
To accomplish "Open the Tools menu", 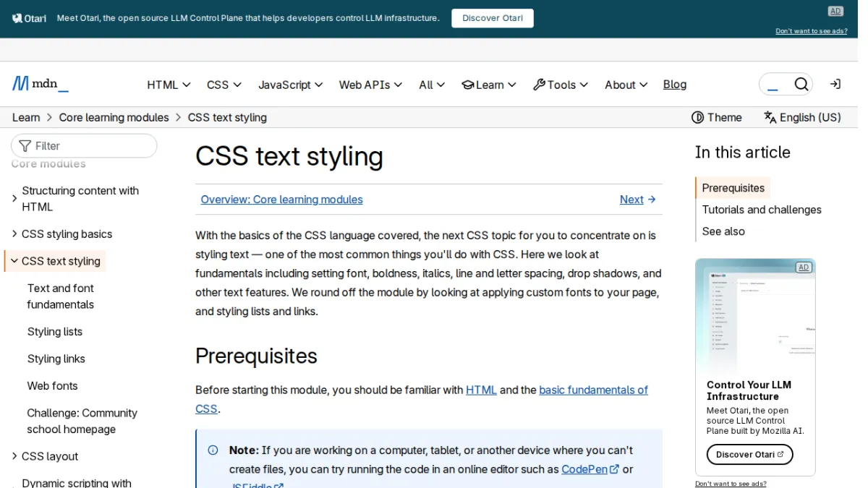I will [561, 85].
